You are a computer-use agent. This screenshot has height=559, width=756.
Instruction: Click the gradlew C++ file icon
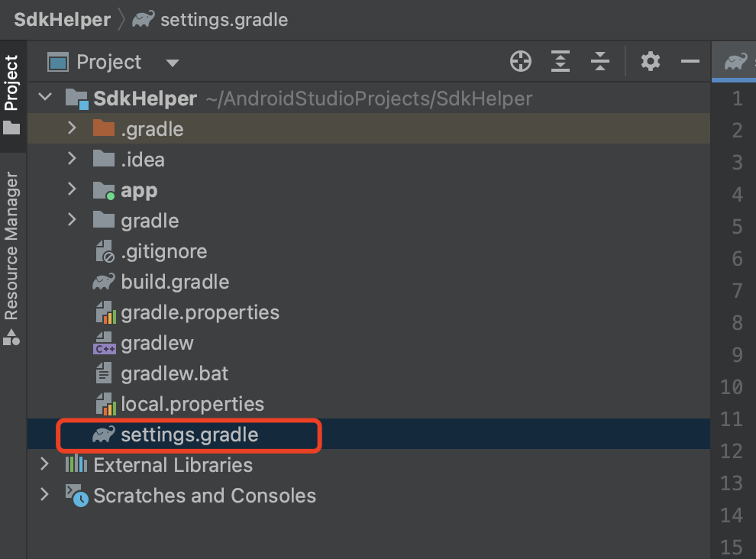(x=103, y=344)
